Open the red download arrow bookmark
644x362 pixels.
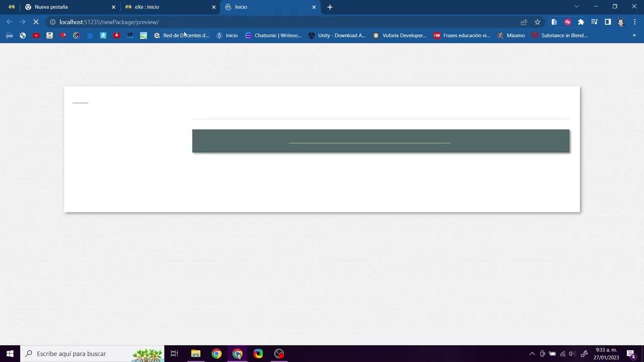[x=117, y=36]
